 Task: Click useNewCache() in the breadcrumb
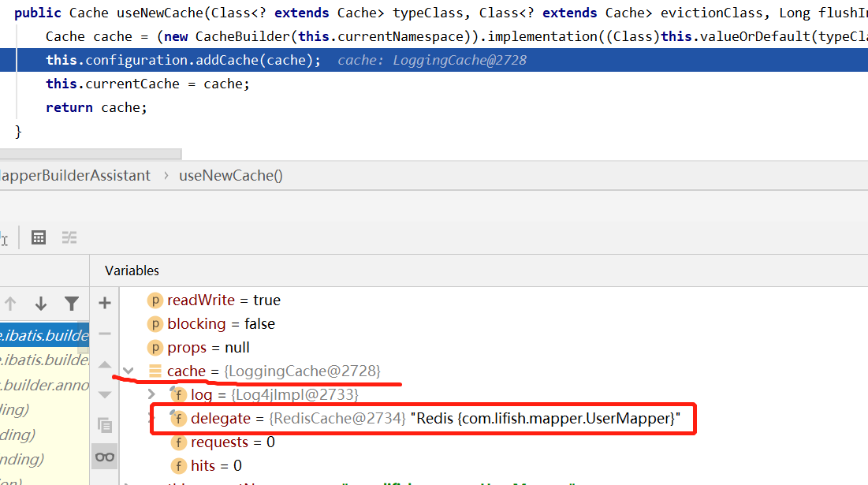231,176
